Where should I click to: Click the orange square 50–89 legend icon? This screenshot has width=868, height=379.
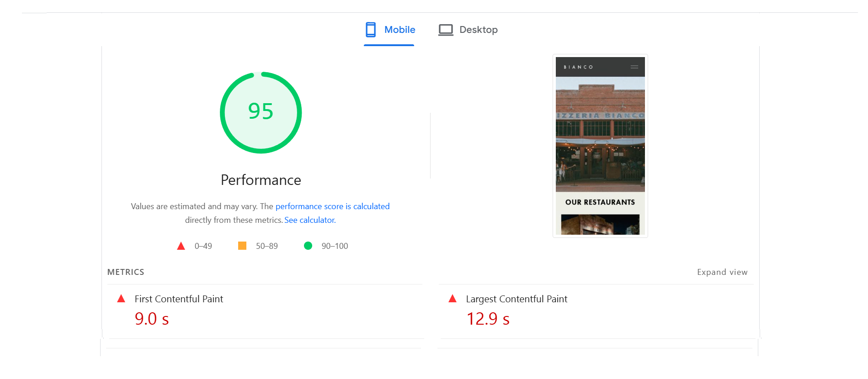pyautogui.click(x=242, y=246)
